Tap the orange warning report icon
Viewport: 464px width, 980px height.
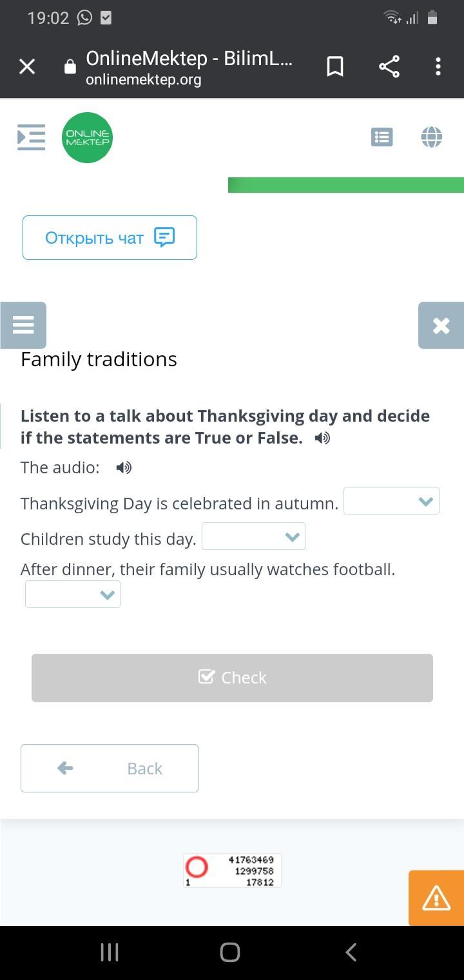tap(436, 898)
